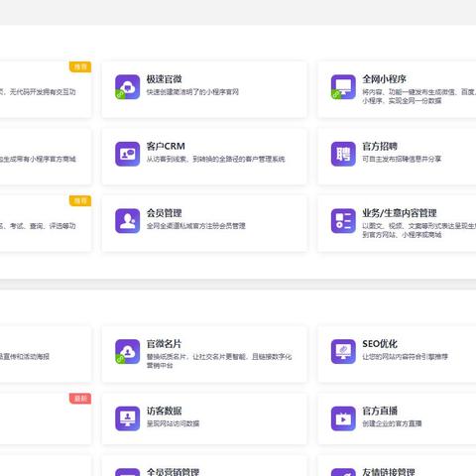The height and width of the screenshot is (476, 476).
Task: Click the description below 会员管理
Action: [196, 226]
